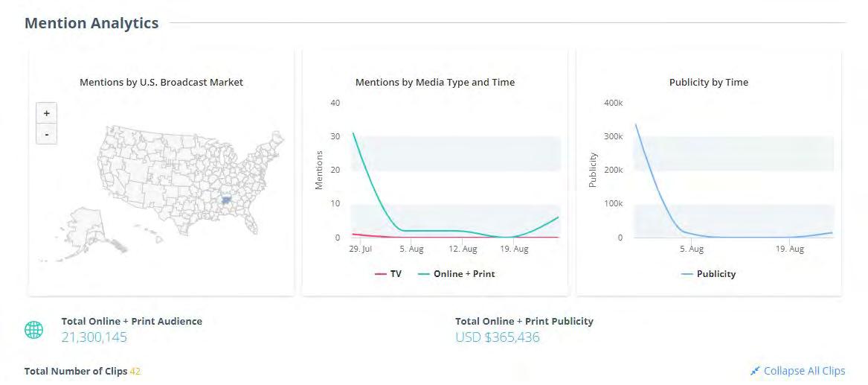This screenshot has height=385, width=868.
Task: Click the globe icon beside Total Online + Print Audience
Action: click(34, 330)
